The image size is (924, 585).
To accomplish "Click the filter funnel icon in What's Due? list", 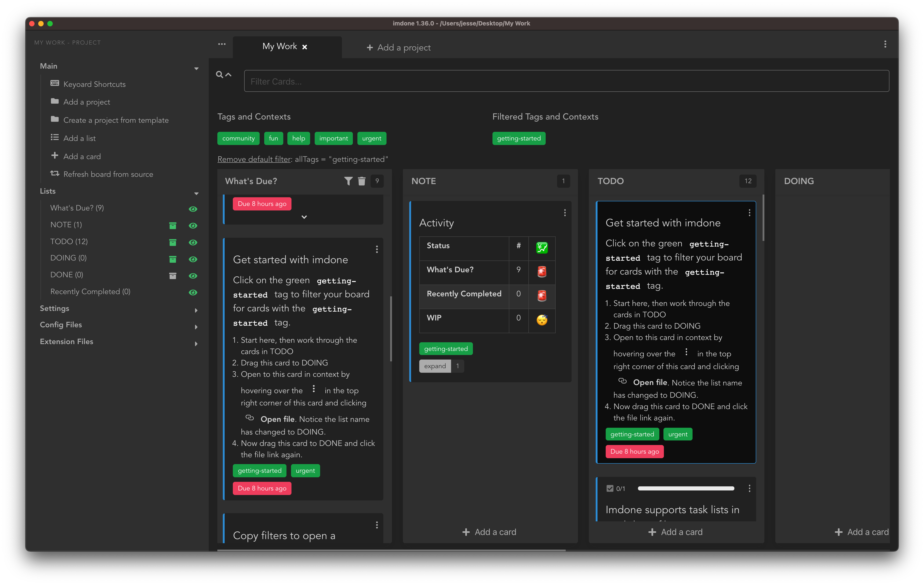I will pyautogui.click(x=348, y=181).
